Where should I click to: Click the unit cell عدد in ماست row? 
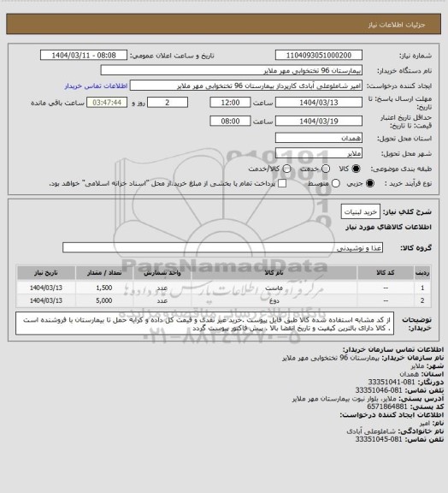click(x=162, y=288)
